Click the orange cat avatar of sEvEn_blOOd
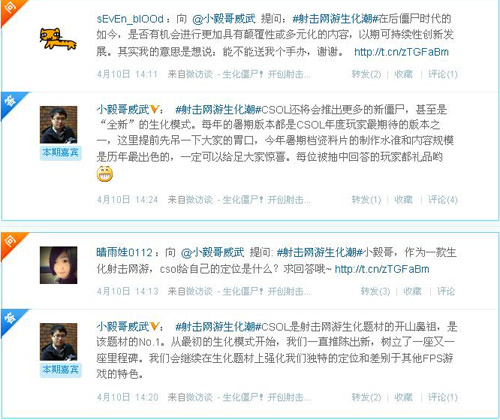Image resolution: width=500 pixels, height=420 pixels. tap(58, 39)
